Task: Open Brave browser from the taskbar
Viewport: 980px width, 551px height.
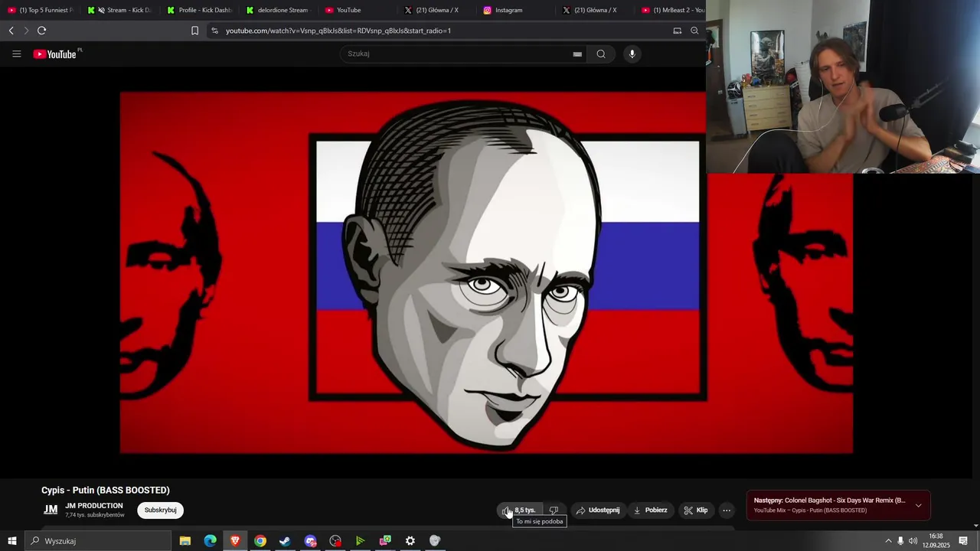Action: pos(235,541)
